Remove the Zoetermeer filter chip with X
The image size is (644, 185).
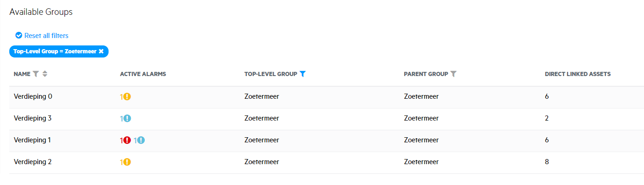click(101, 51)
